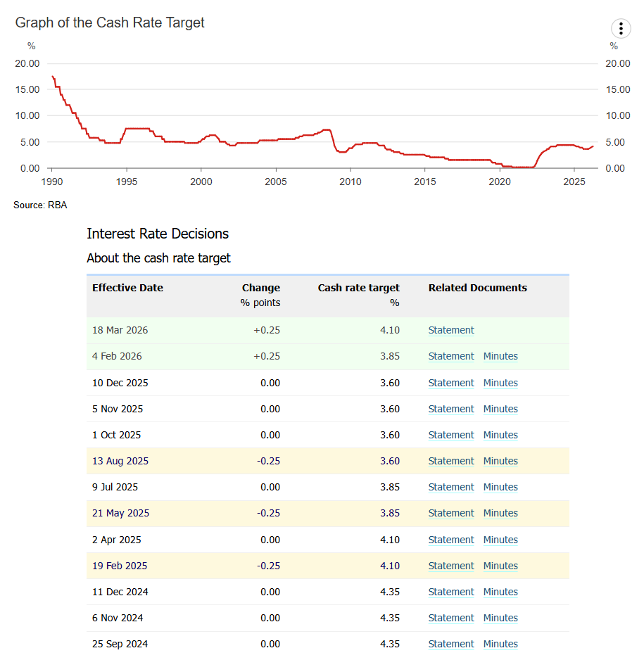View the 10 Dec 2025 Minutes
The width and height of the screenshot is (644, 660).
tap(500, 383)
